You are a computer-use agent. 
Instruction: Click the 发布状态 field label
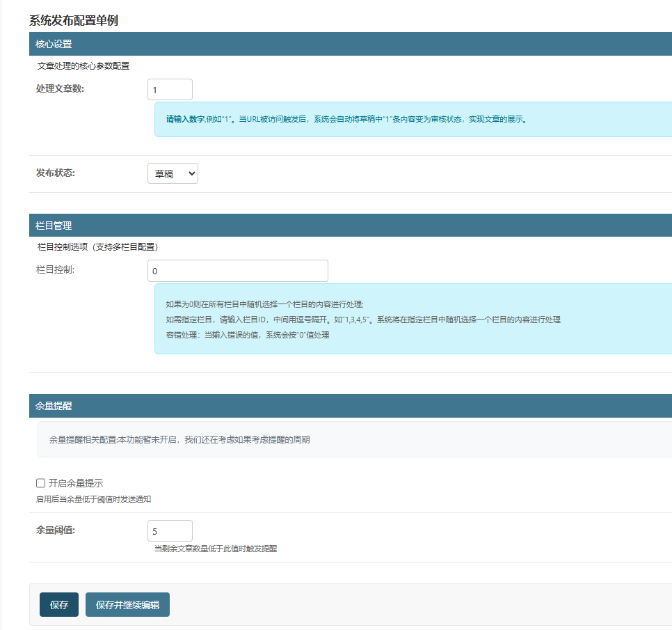tap(56, 173)
